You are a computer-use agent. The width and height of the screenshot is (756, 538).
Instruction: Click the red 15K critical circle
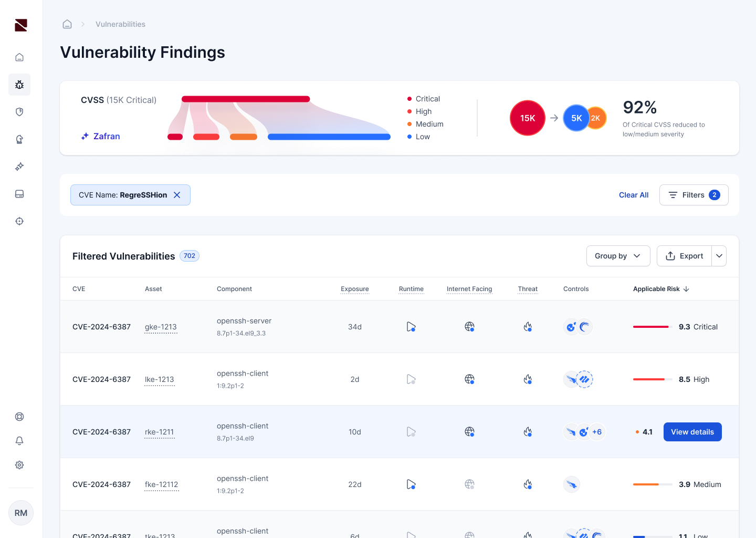[x=527, y=118]
